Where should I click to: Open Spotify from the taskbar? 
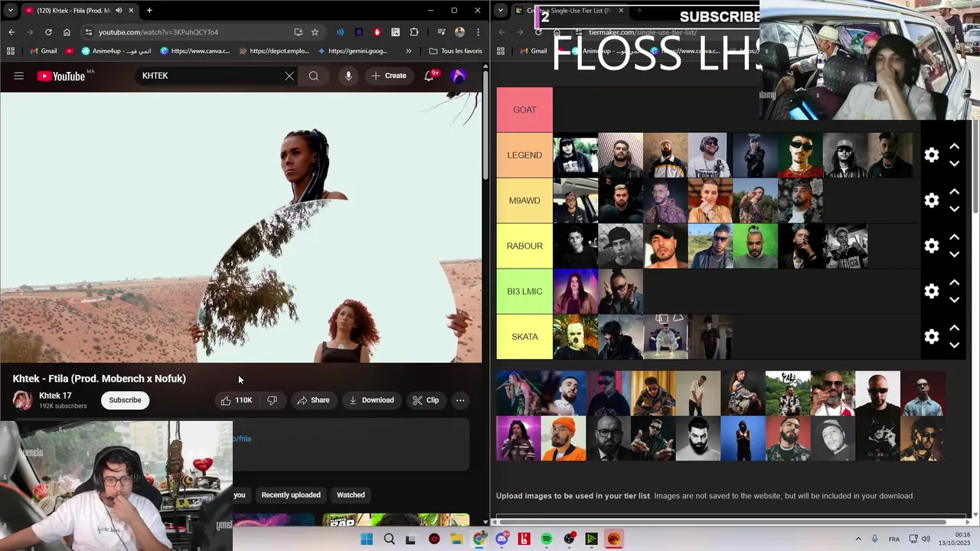pyautogui.click(x=547, y=539)
